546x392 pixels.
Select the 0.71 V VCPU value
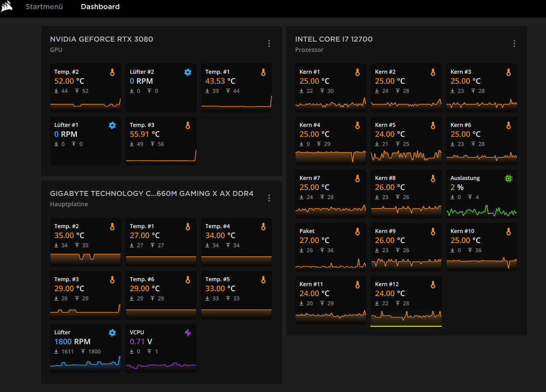tap(141, 342)
